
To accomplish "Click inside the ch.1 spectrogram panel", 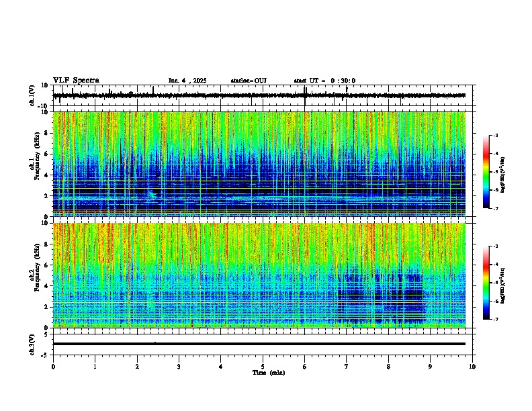I will [259, 164].
